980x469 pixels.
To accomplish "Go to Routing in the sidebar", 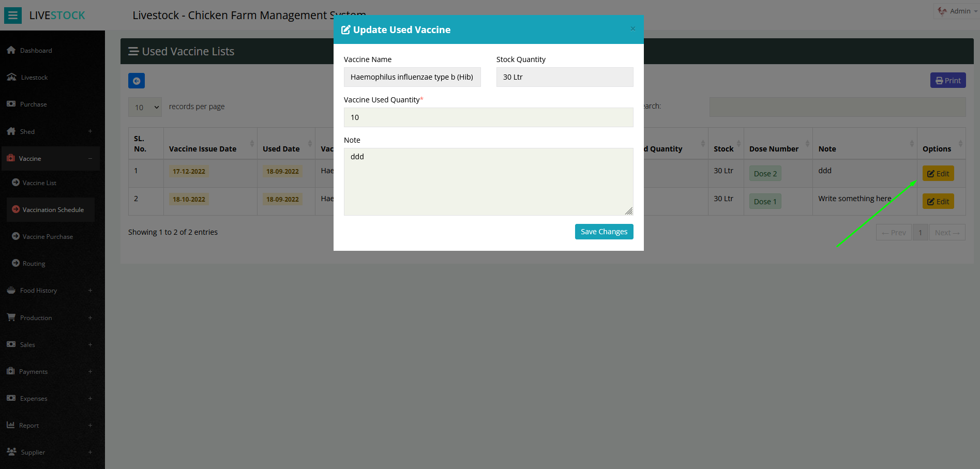I will (x=34, y=264).
